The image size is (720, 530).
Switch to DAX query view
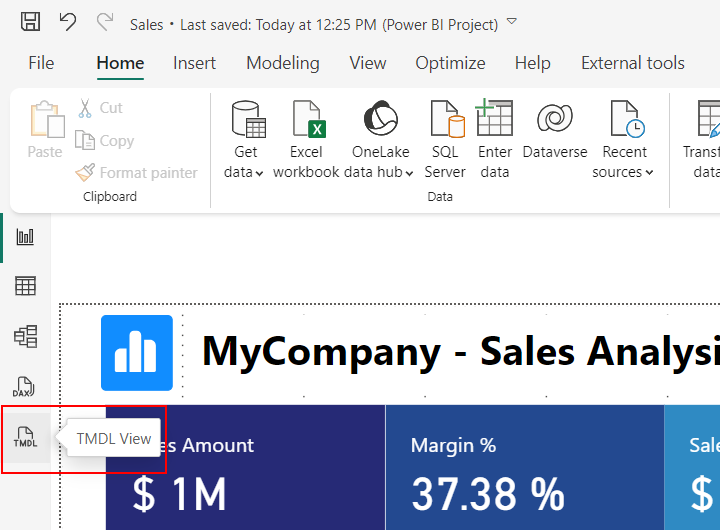[x=26, y=387]
